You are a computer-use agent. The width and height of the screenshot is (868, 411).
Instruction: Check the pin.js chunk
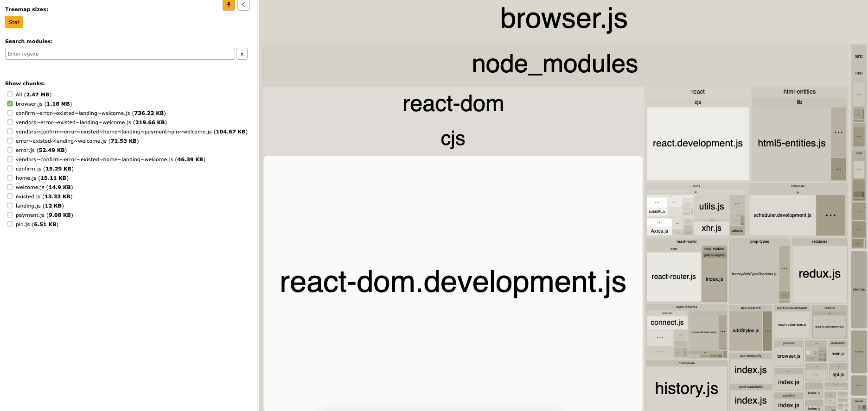coord(10,224)
